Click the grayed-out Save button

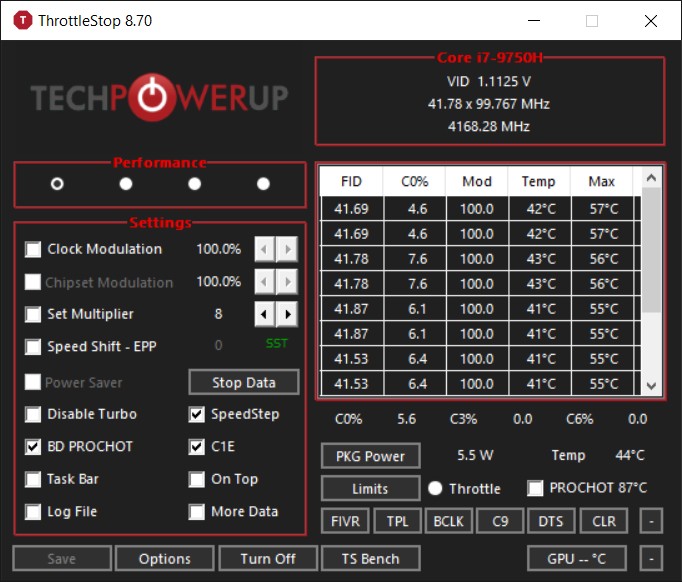click(62, 558)
